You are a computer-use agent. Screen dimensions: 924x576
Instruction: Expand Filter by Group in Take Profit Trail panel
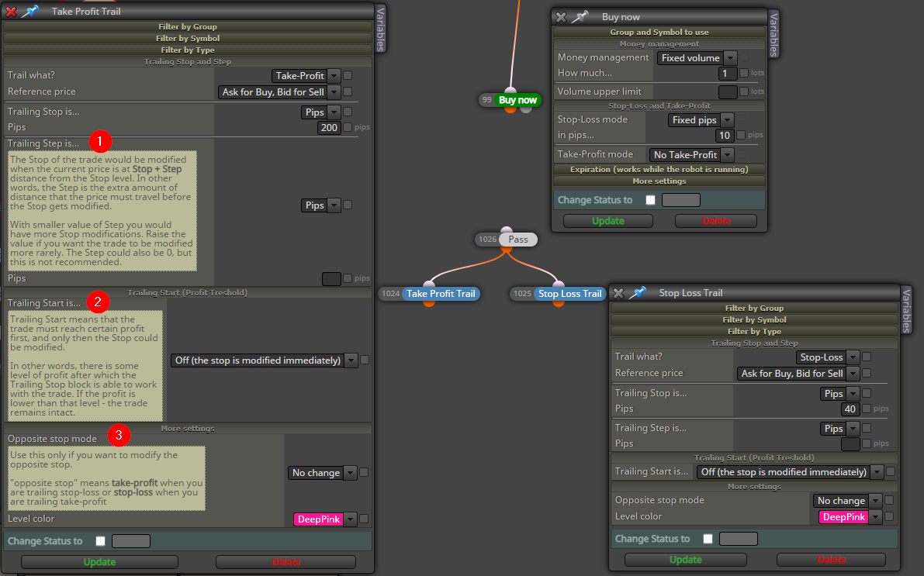click(x=188, y=26)
